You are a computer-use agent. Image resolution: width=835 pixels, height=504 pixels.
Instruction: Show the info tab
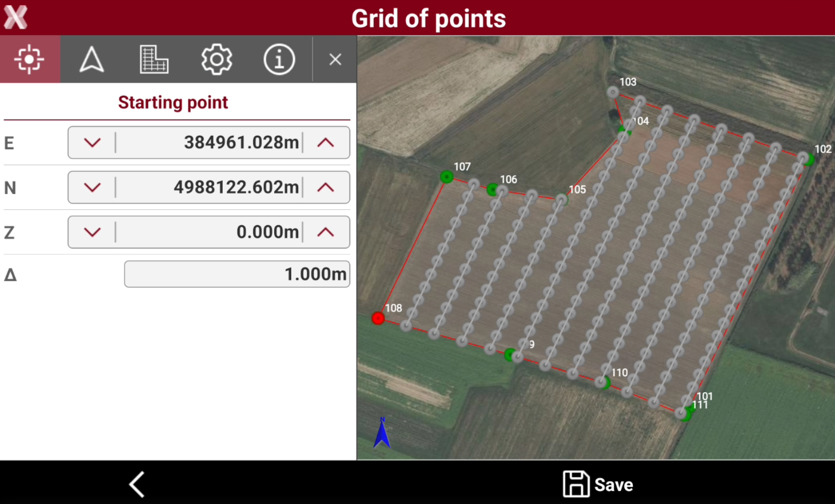(x=279, y=59)
